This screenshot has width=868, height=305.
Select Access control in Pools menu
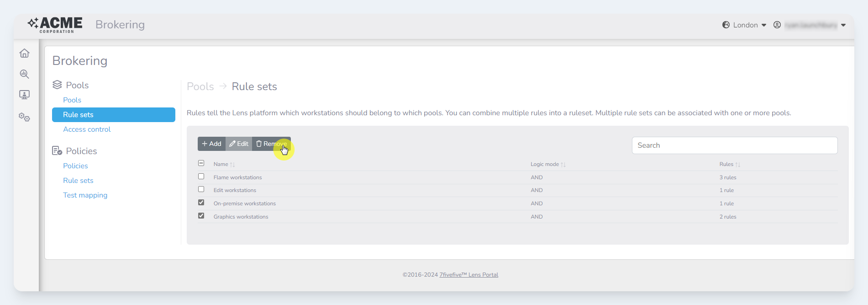(87, 129)
